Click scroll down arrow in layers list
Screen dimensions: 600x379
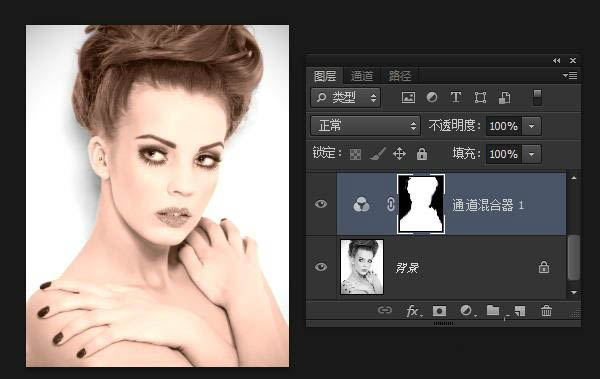574,292
